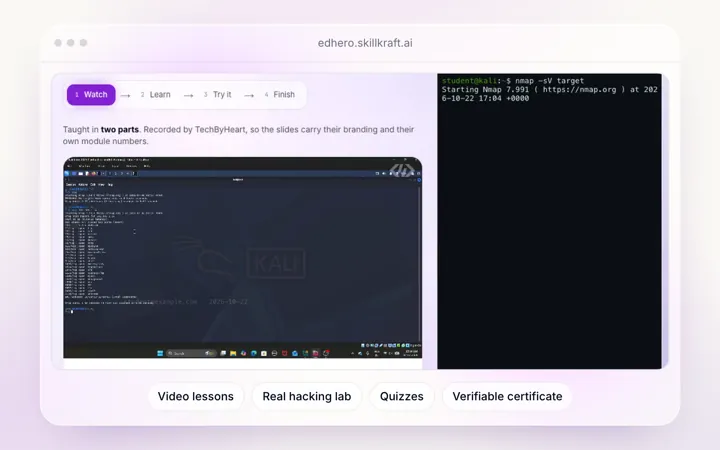
Task: Click the Real hacking lab pill
Action: pyautogui.click(x=307, y=396)
